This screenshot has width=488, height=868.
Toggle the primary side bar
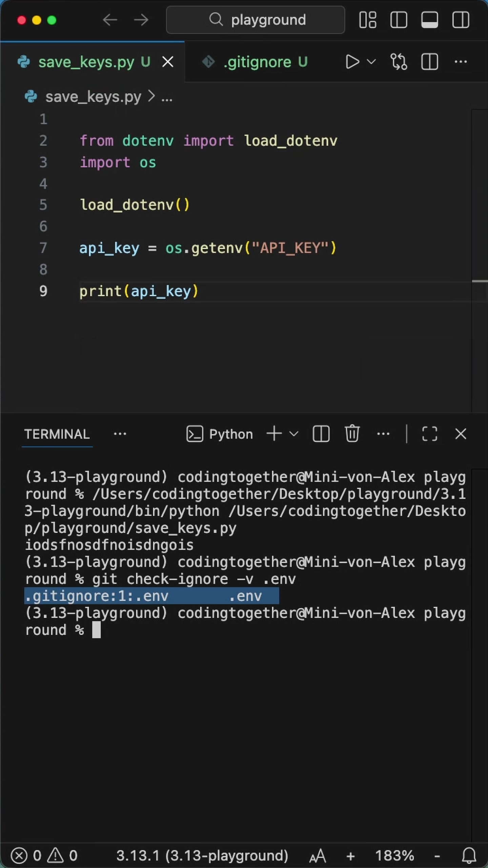[399, 20]
